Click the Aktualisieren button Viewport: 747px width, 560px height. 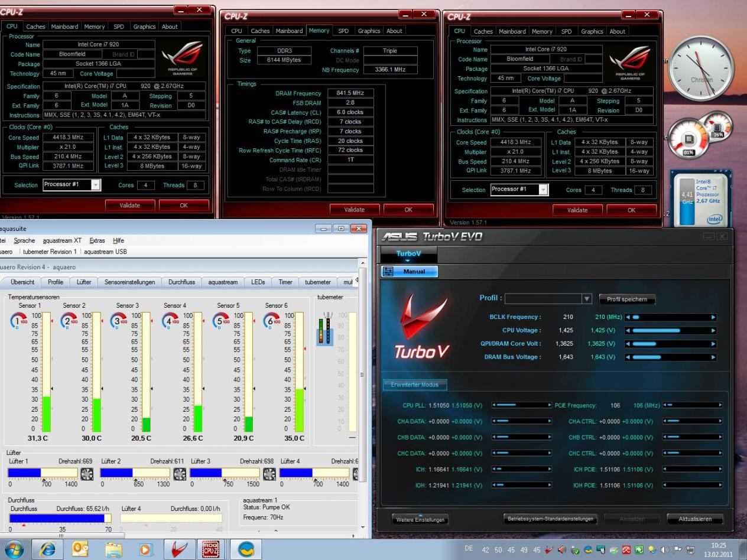[695, 519]
